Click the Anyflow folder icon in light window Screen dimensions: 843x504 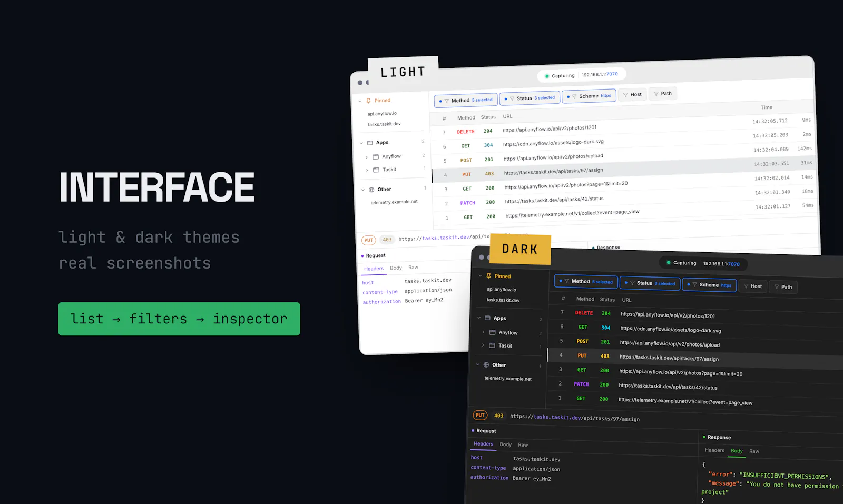(376, 157)
